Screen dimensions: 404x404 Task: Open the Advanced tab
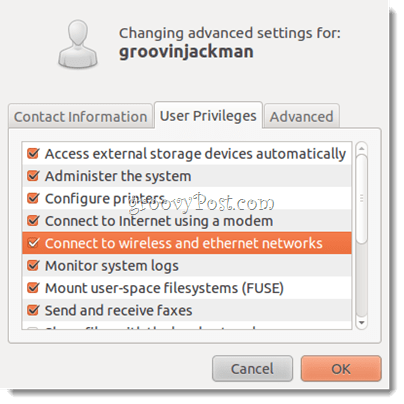click(301, 116)
